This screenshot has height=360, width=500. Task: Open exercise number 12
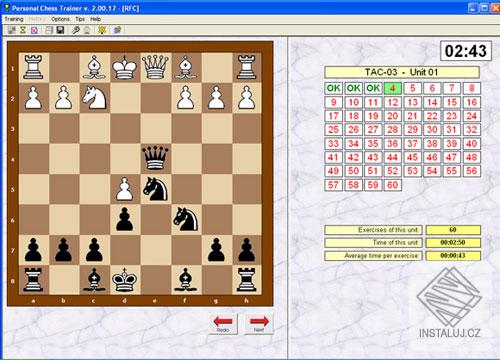coord(393,102)
